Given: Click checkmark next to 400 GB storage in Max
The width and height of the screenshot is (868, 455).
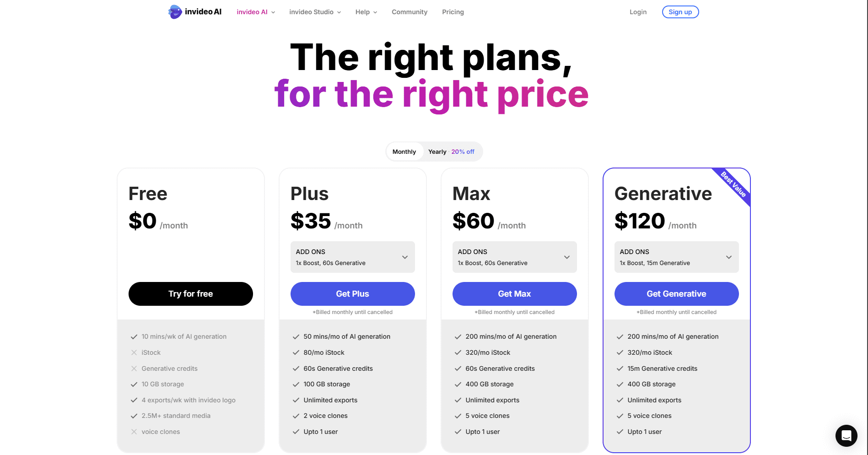Looking at the screenshot, I should [x=458, y=385].
